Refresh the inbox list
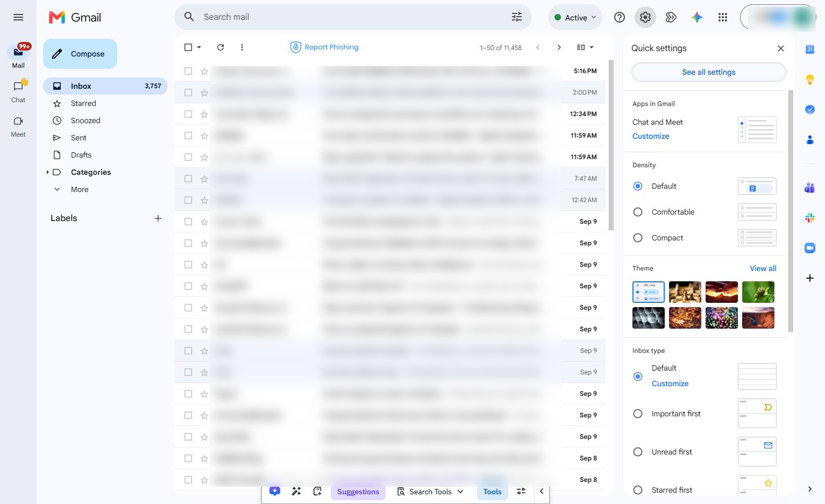The width and height of the screenshot is (825, 504). pyautogui.click(x=221, y=47)
